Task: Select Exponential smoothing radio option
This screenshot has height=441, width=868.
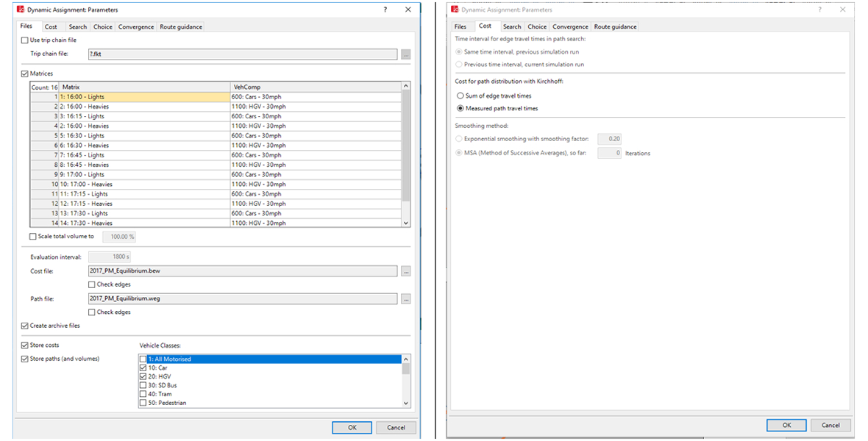Action: 459,139
